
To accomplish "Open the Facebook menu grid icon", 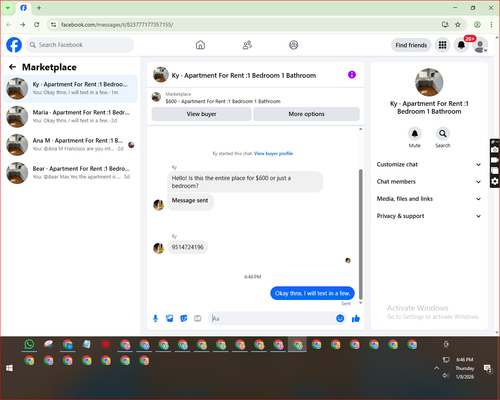I will pos(442,45).
